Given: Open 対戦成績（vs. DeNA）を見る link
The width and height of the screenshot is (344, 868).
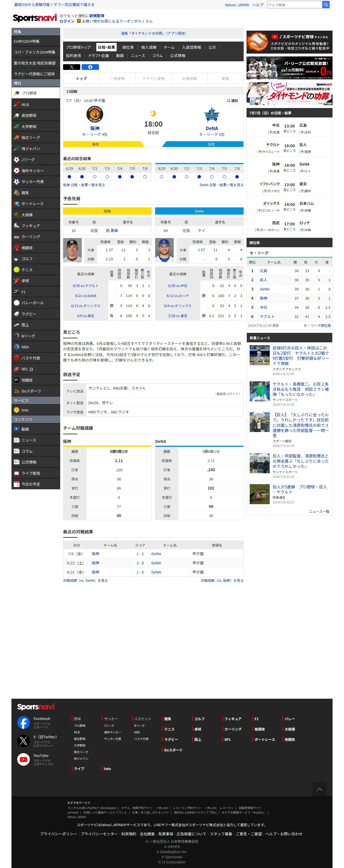Looking at the screenshot, I should pyautogui.click(x=85, y=581).
